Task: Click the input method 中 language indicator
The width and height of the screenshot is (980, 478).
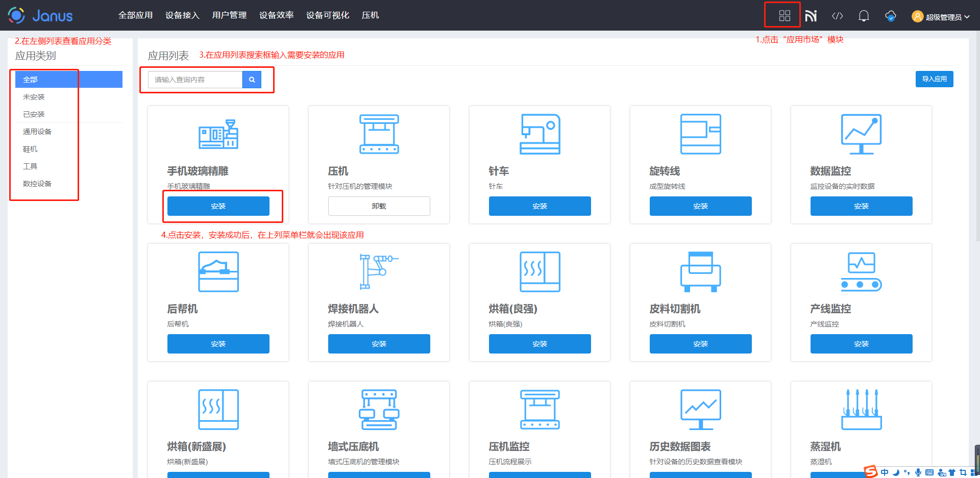Action: click(x=885, y=472)
